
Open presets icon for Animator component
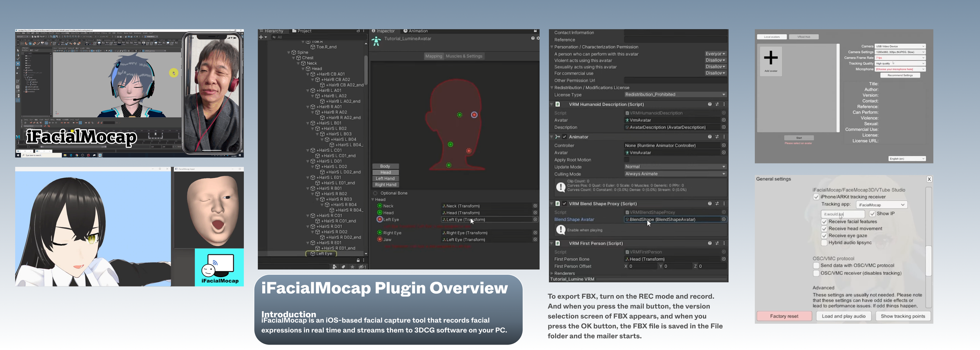(717, 137)
